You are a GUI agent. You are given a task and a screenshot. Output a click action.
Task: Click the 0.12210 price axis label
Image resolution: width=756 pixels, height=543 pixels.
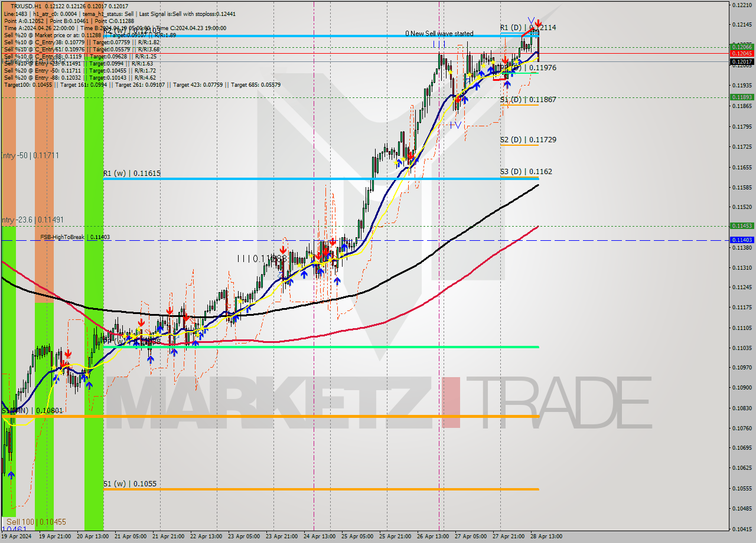tap(742, 5)
